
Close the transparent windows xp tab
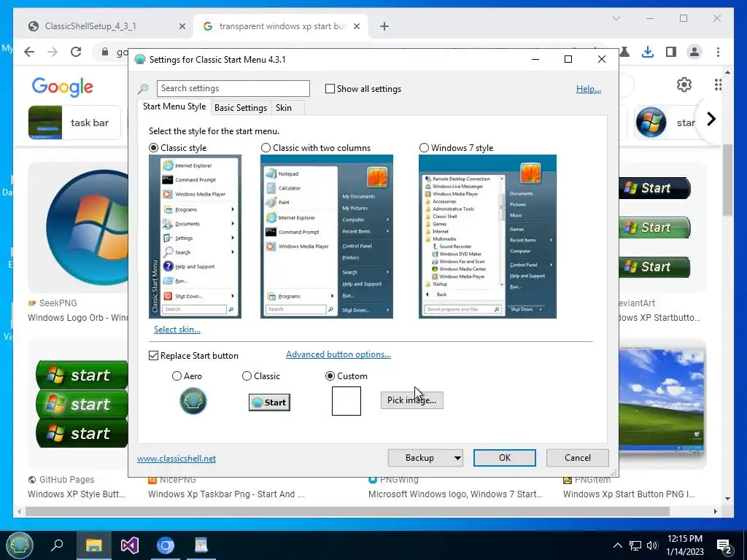(356, 26)
